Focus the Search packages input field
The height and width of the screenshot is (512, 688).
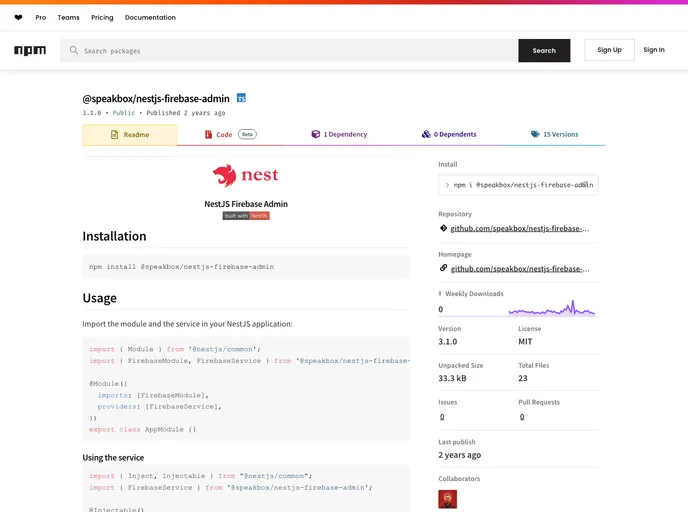pyautogui.click(x=289, y=50)
